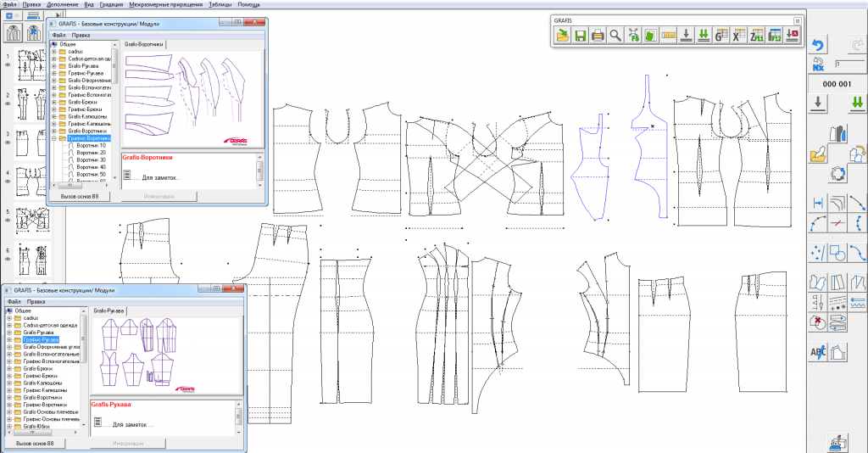Click Вызов основ В8 button in upper window
The image size is (868, 453).
tap(81, 196)
